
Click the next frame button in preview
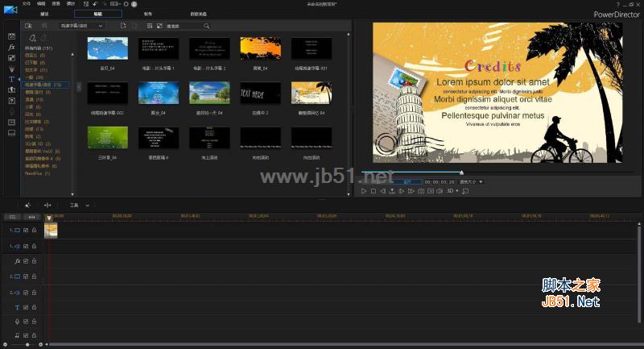(402, 191)
